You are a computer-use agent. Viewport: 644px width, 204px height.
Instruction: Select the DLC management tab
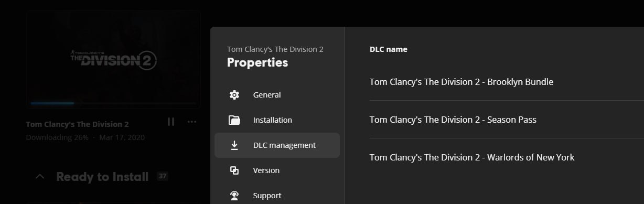point(277,145)
